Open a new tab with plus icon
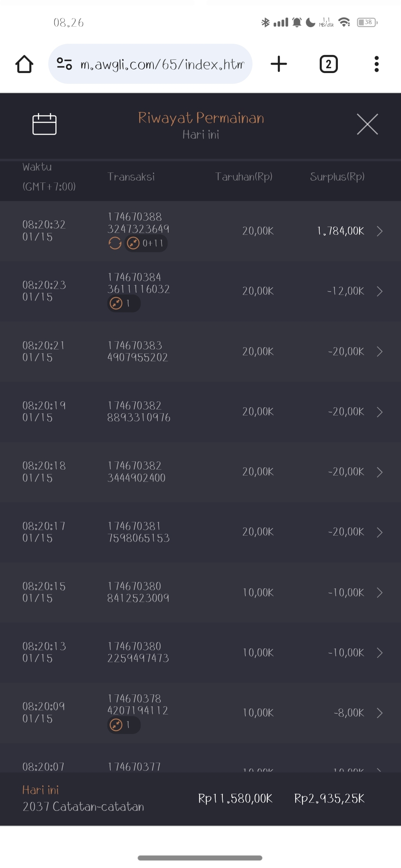401x868 pixels. click(x=279, y=64)
